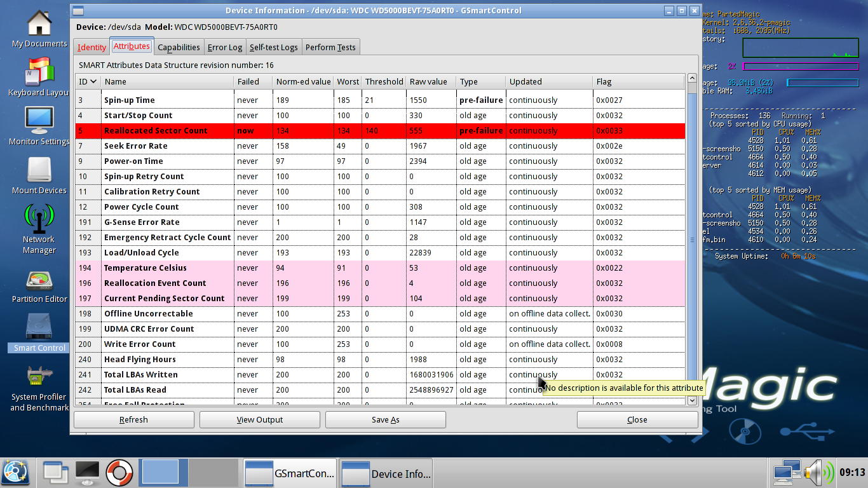Select the Power Cycle Count attribute
This screenshot has height=488, width=868.
(x=380, y=207)
